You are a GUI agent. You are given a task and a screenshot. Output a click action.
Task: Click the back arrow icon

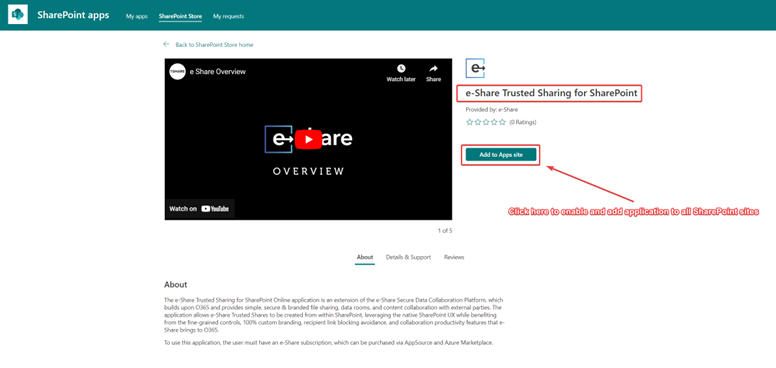tap(166, 44)
